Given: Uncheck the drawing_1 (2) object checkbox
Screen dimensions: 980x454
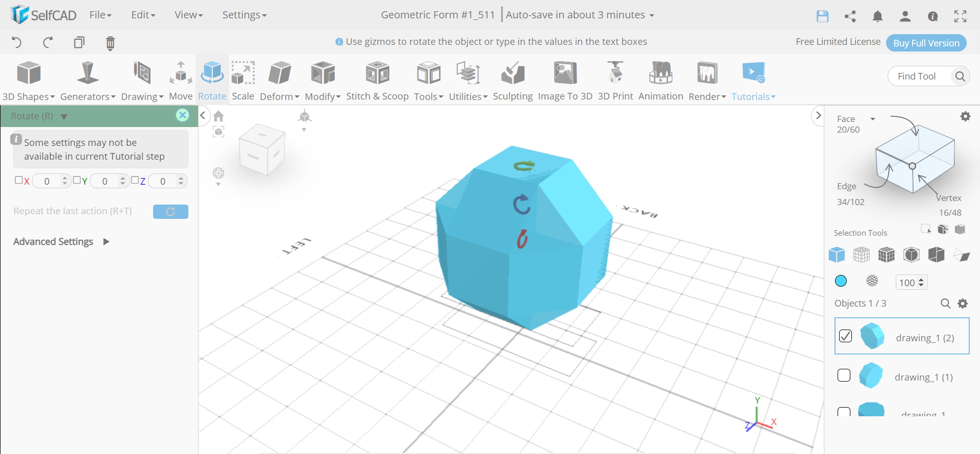Looking at the screenshot, I should (846, 336).
